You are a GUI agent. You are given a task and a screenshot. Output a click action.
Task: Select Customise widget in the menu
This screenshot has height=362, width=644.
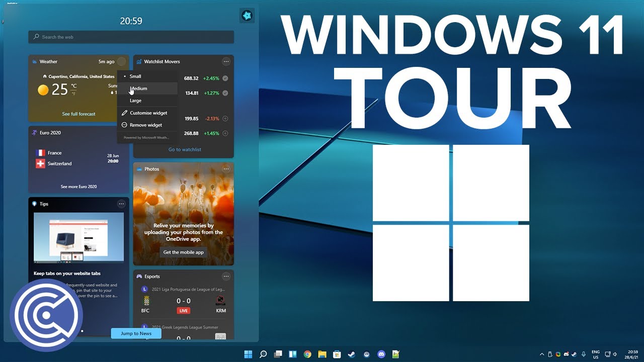tap(147, 113)
